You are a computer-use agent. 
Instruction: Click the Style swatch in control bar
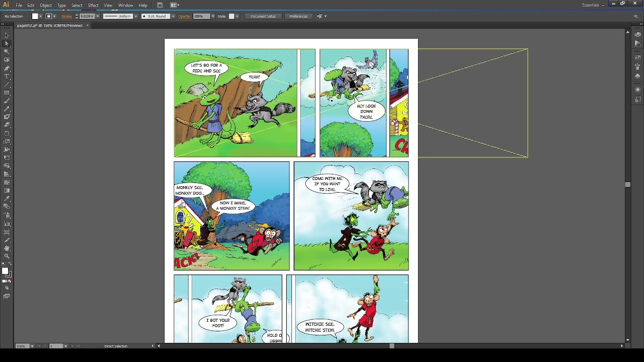pyautogui.click(x=231, y=16)
